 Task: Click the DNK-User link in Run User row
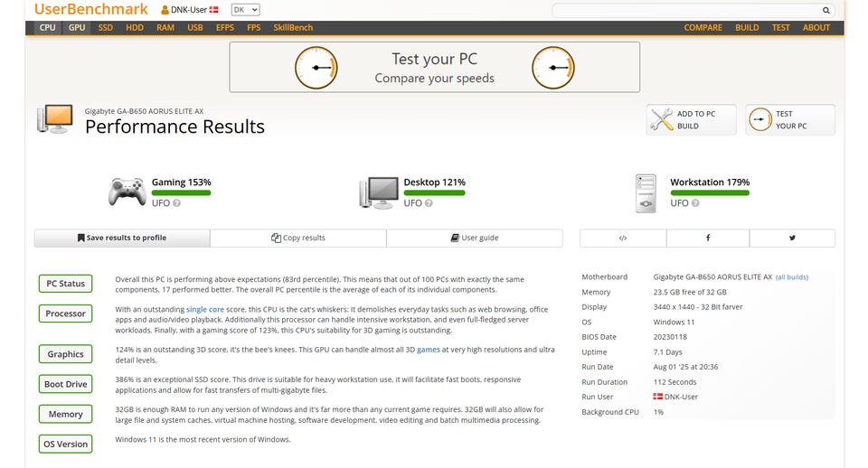coord(681,397)
